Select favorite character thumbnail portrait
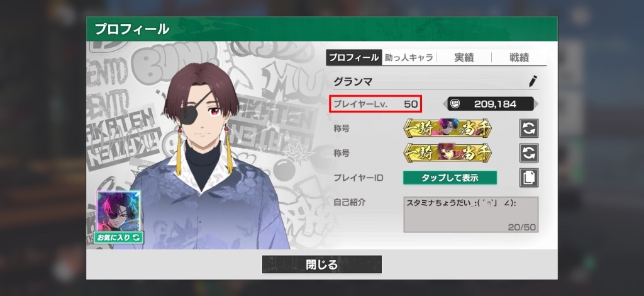Viewport: 644px width, 296px height. [118, 212]
